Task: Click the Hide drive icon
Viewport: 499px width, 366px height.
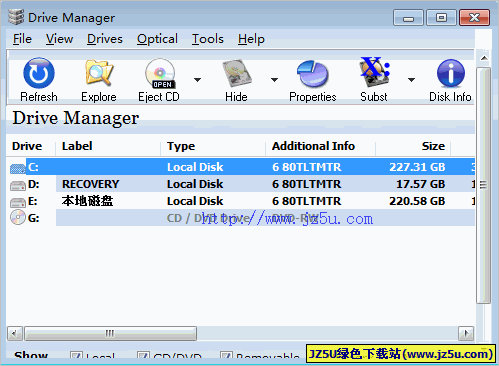Action: 237,73
